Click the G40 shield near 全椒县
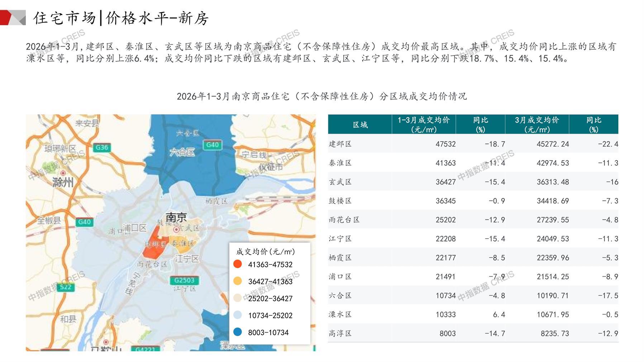 [x=84, y=222]
